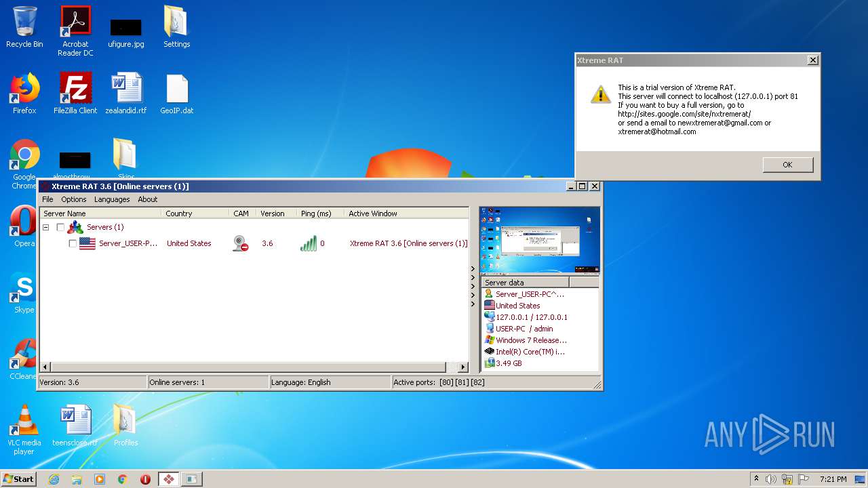
Task: Select the Server_USER-P... server row name
Action: pos(128,243)
